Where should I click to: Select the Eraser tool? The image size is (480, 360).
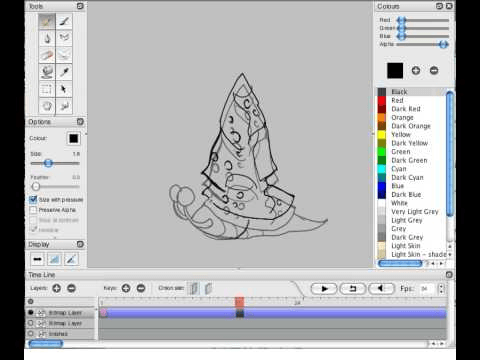point(47,55)
